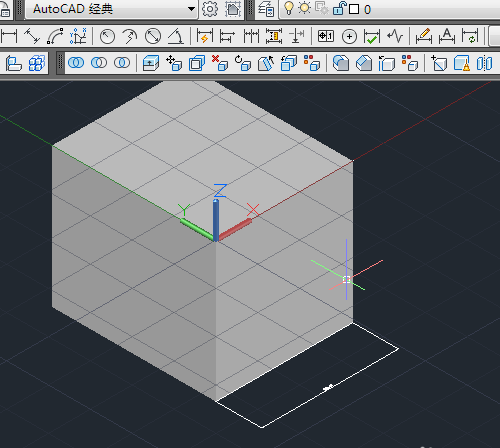
Task: Click the Extrude Faces tool
Action: click(x=150, y=63)
